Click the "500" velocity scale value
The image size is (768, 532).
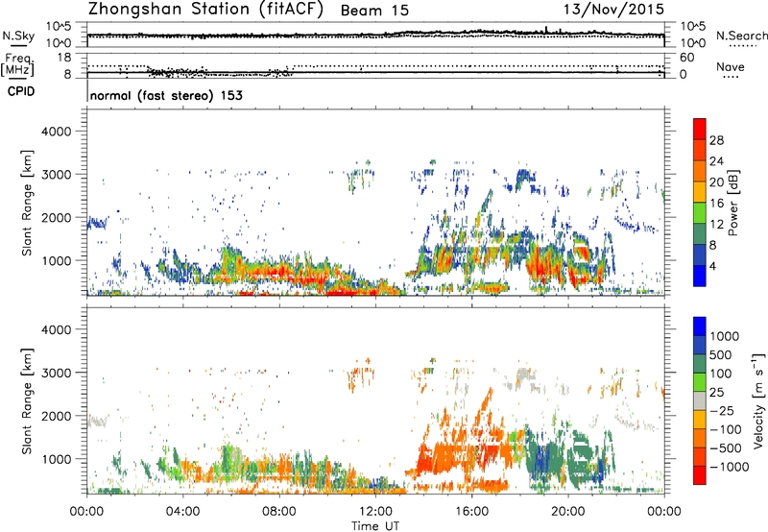pyautogui.click(x=720, y=354)
